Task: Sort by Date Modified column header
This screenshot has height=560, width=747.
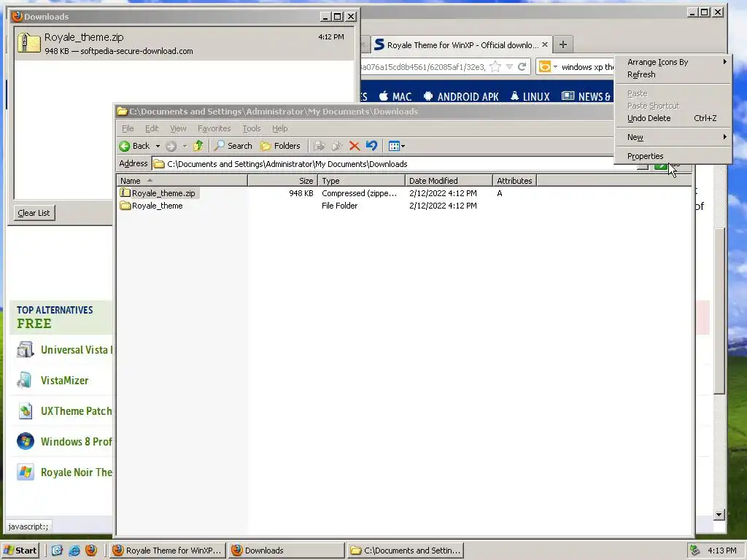Action: point(449,181)
